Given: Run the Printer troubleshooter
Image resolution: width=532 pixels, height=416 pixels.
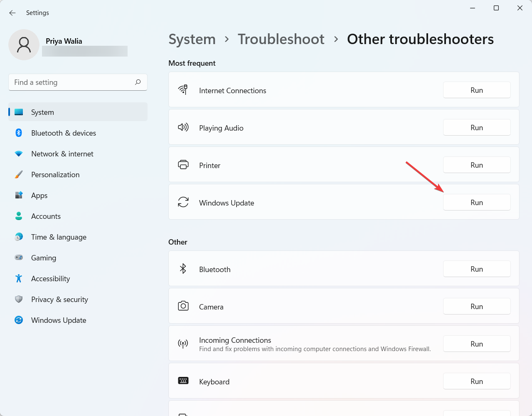Looking at the screenshot, I should coord(477,165).
